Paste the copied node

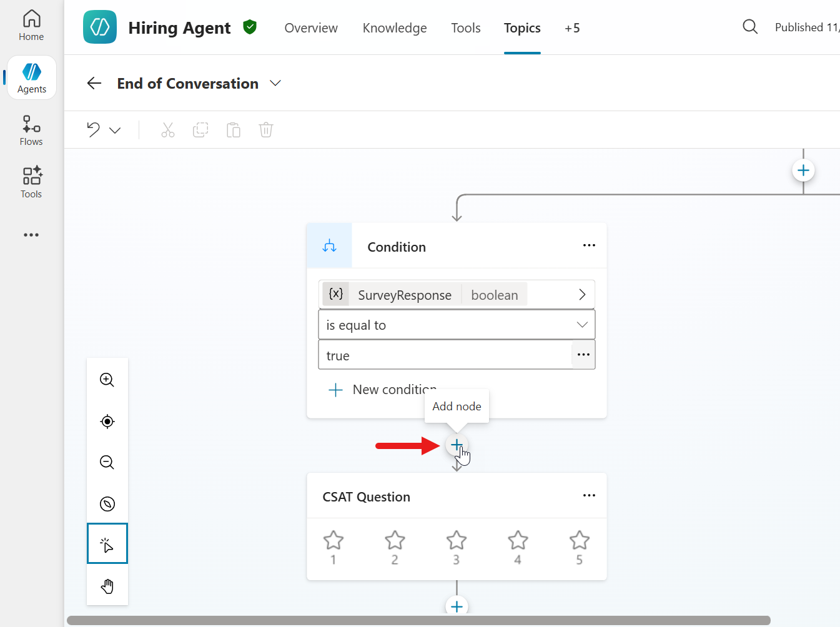pyautogui.click(x=234, y=130)
